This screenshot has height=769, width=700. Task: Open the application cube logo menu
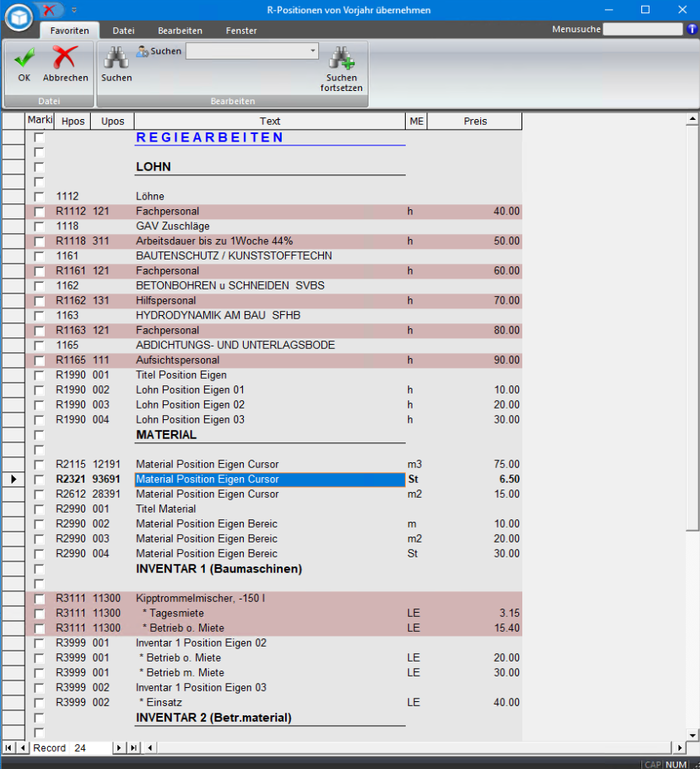coord(19,17)
